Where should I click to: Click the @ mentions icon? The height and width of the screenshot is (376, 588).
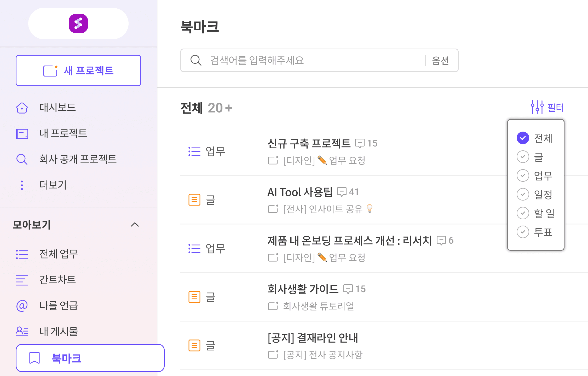coord(22,306)
